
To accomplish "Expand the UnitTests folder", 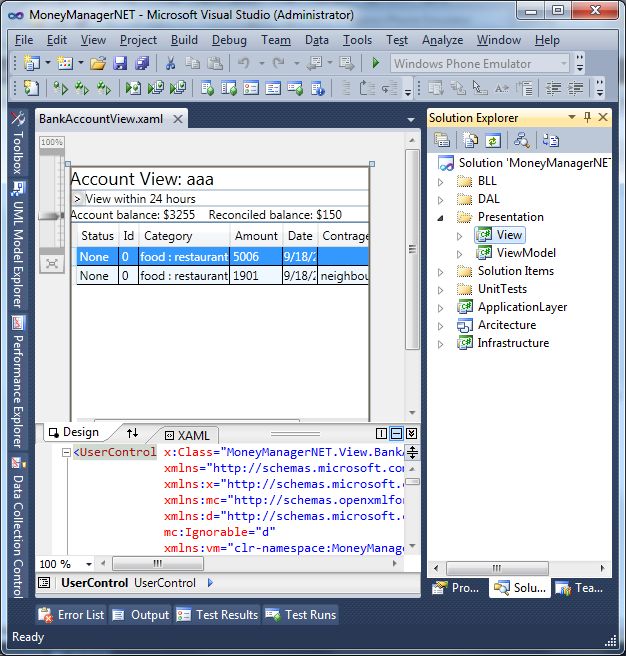I will (x=441, y=290).
